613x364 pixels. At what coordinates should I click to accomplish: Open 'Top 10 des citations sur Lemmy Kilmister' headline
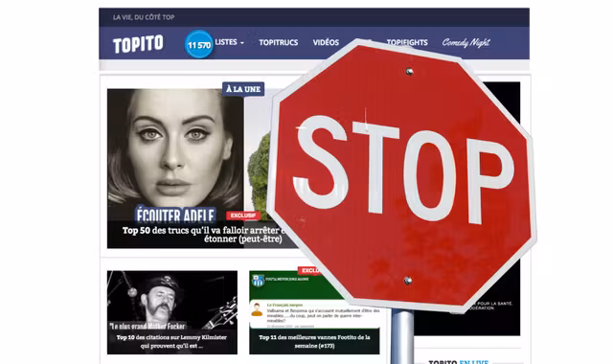[171, 341]
